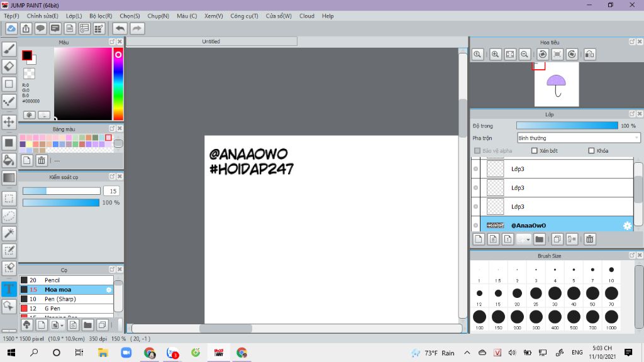Click the cloud icon in top toolbar
The image size is (644, 362).
click(11, 28)
